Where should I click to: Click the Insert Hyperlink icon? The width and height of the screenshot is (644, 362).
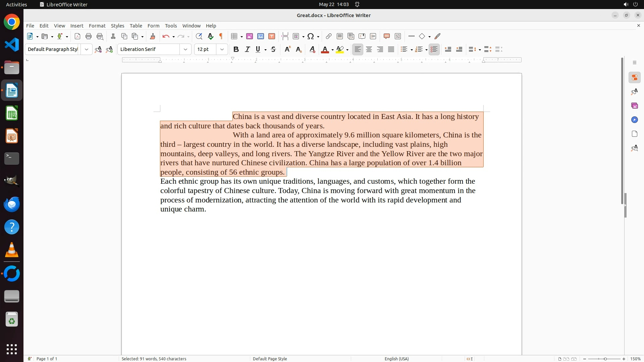pos(329,37)
